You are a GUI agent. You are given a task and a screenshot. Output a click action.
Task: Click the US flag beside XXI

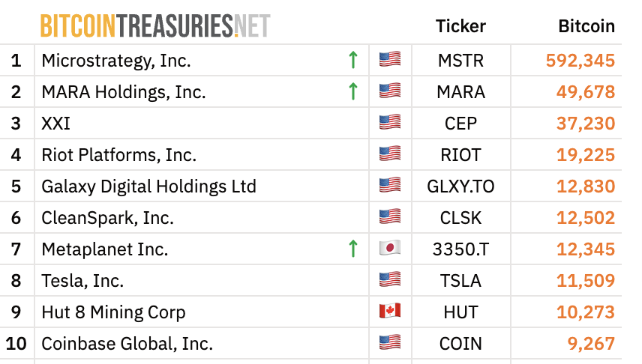(390, 122)
